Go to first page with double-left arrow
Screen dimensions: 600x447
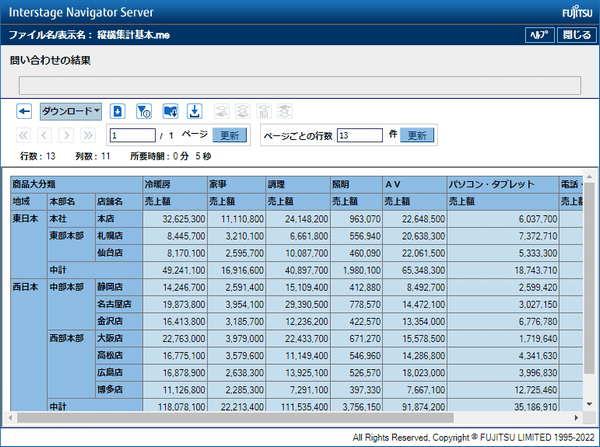coord(23,135)
